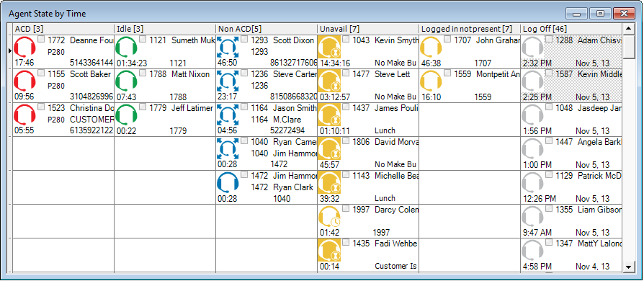This screenshot has height=281, width=644.
Task: Click yellow unavailable icon for Kevin Smyth
Action: pyautogui.click(x=329, y=47)
